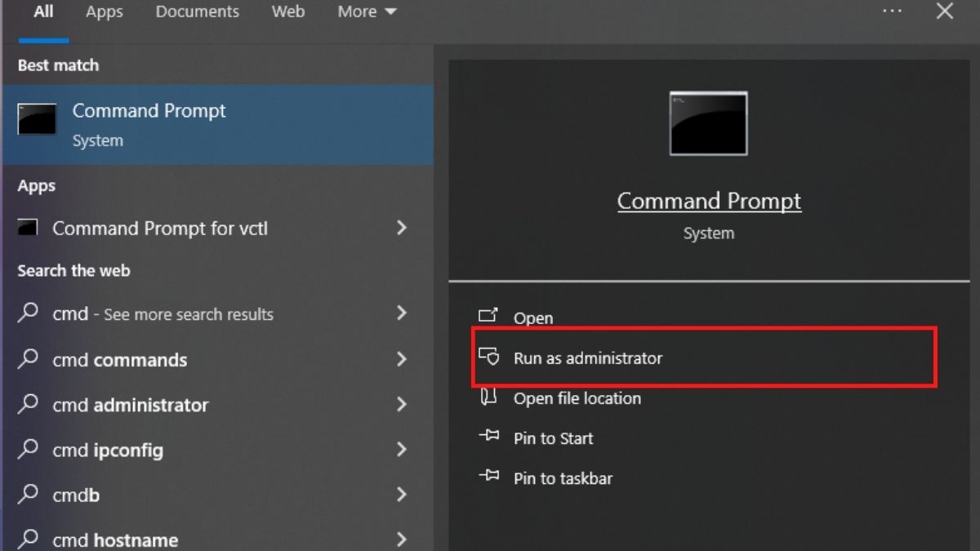Open the three-dots options menu

tap(892, 11)
